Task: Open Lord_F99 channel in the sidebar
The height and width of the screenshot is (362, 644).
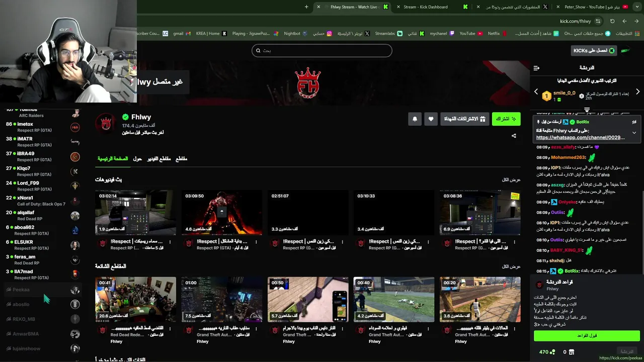Action: coord(43,186)
